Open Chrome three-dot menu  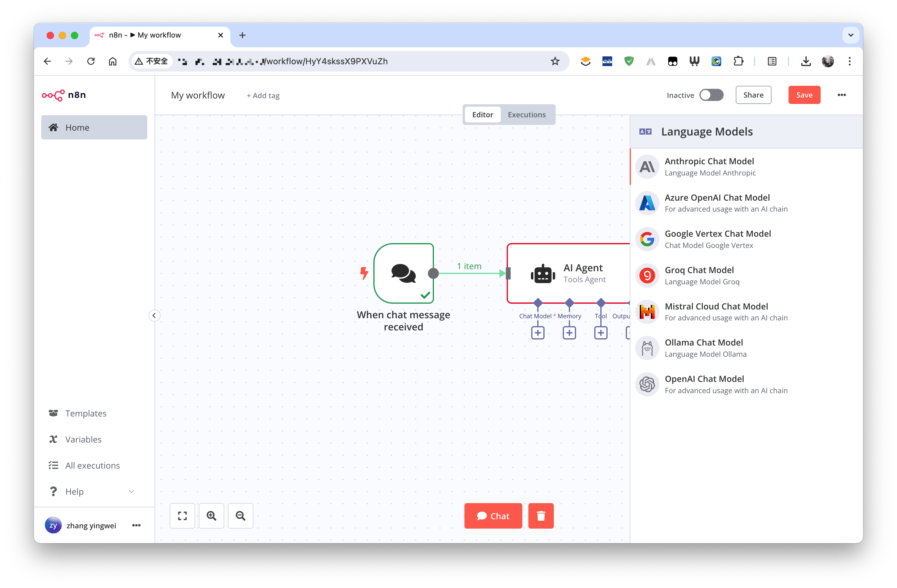849,61
